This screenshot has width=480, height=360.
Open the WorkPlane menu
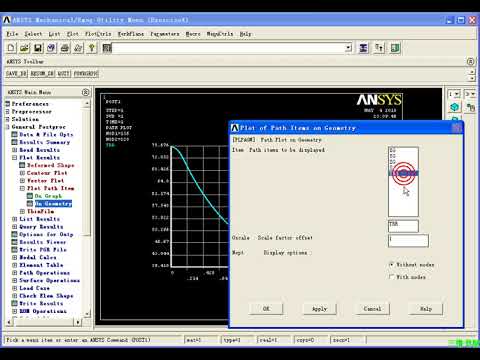131,34
